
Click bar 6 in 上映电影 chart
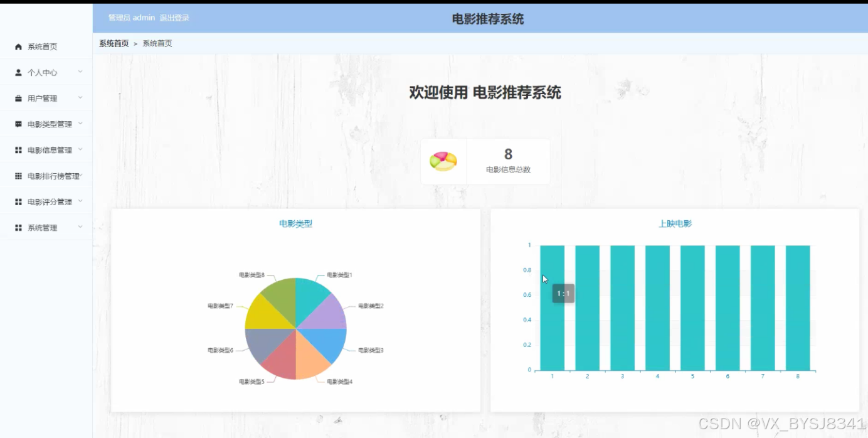pyautogui.click(x=728, y=307)
